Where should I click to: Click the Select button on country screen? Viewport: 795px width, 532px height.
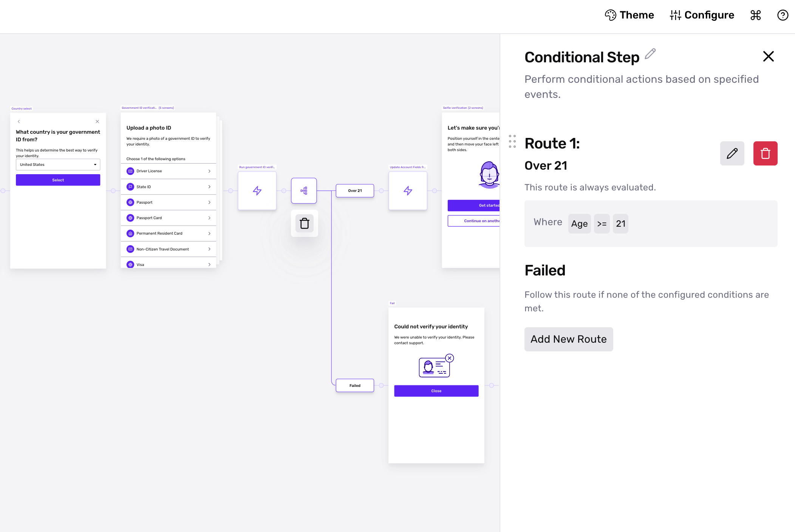click(x=57, y=180)
